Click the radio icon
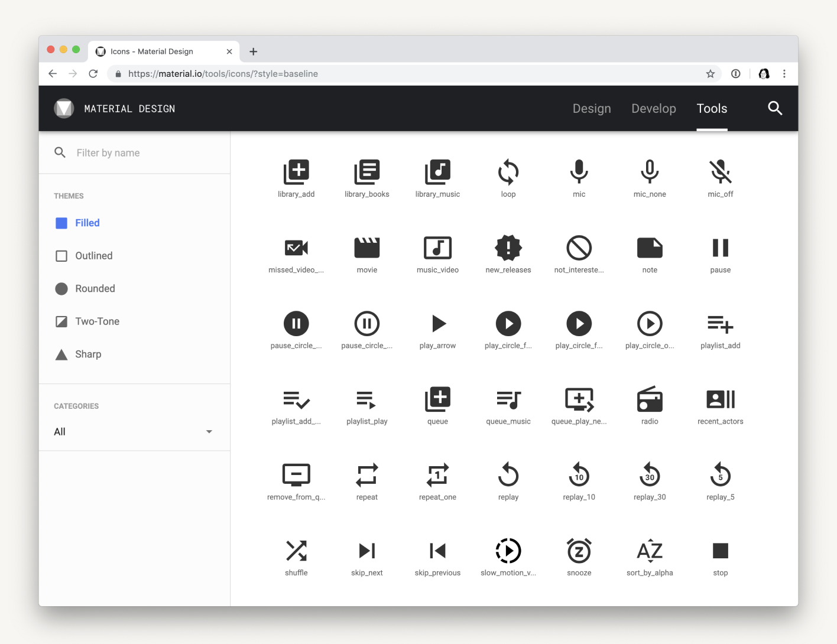837x644 pixels. pos(649,399)
